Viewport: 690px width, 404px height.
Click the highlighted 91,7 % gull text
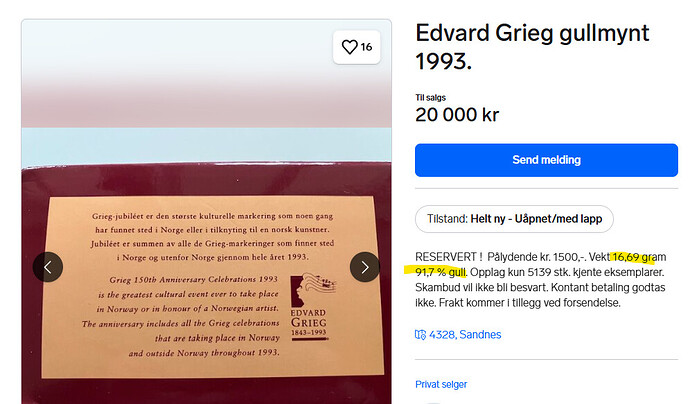pos(440,272)
